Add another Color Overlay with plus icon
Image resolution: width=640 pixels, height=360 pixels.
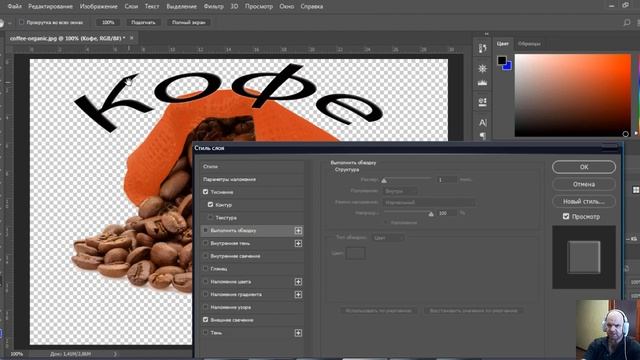[x=298, y=282]
